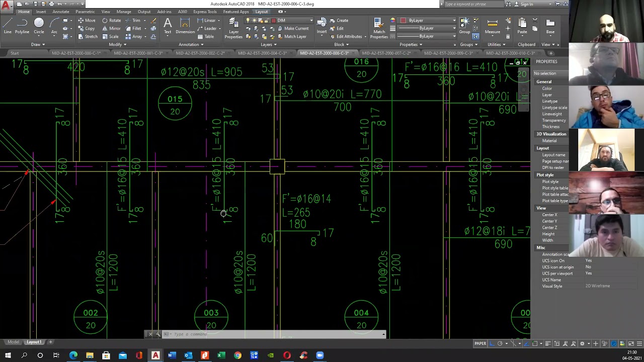
Task: Click the Trim tool
Action: (x=133, y=21)
